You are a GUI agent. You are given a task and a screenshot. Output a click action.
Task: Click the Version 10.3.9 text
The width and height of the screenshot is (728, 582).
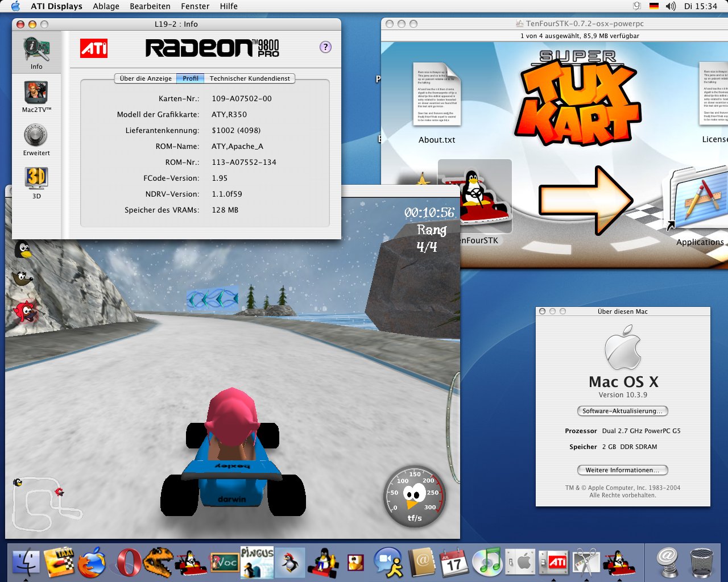tap(623, 394)
